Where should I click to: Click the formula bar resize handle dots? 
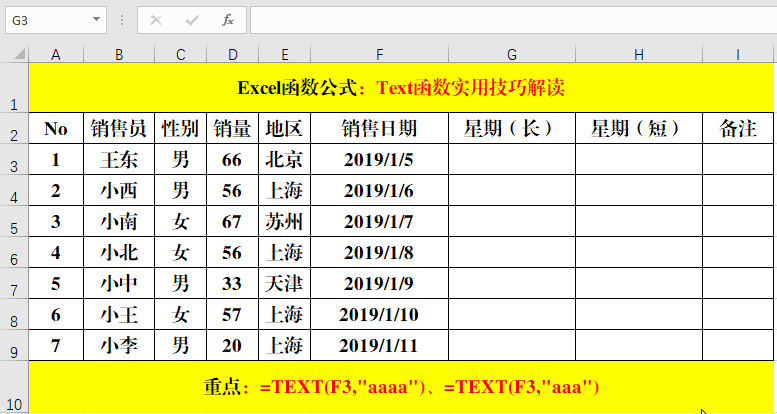(x=122, y=20)
